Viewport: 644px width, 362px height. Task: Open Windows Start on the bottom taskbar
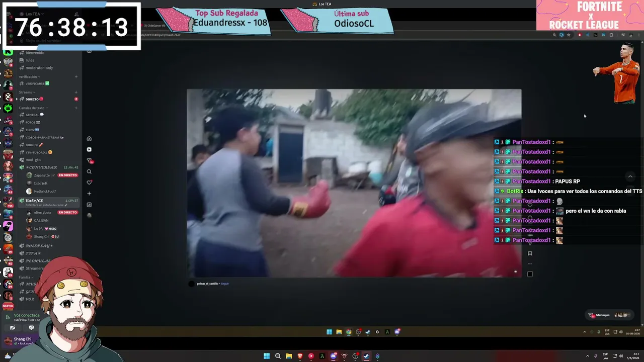[267, 356]
